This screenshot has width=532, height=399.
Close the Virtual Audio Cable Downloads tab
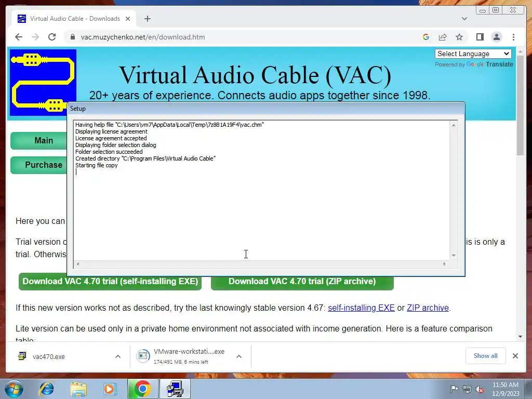coord(128,19)
